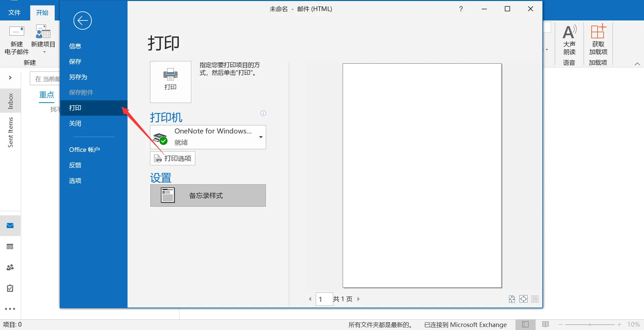Click the zoom out minus button
644x330 pixels.
pos(560,325)
